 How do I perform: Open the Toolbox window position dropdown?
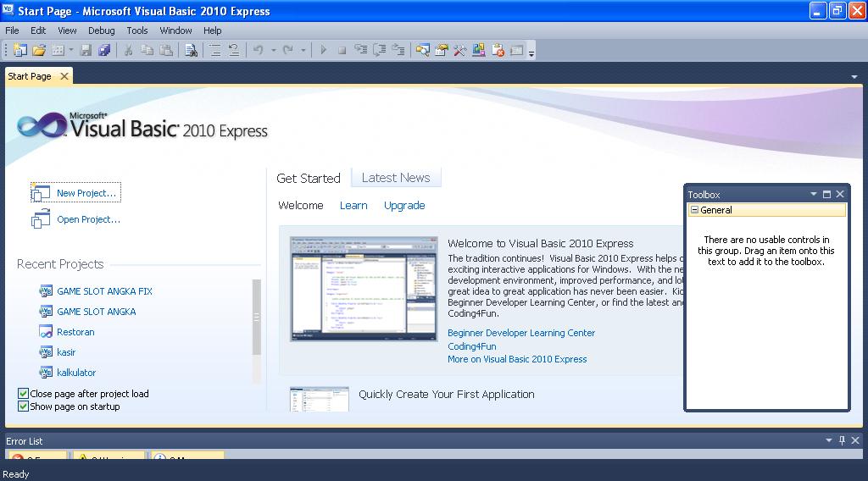(814, 194)
